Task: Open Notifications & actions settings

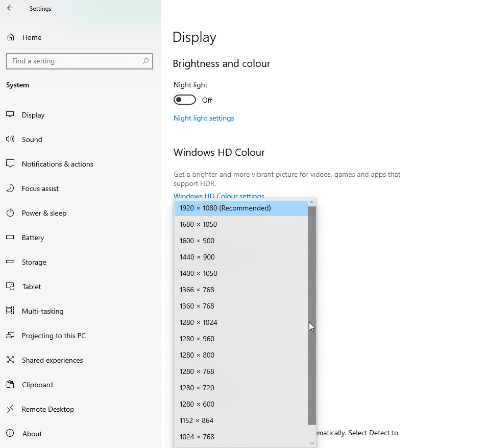Action: click(80, 164)
